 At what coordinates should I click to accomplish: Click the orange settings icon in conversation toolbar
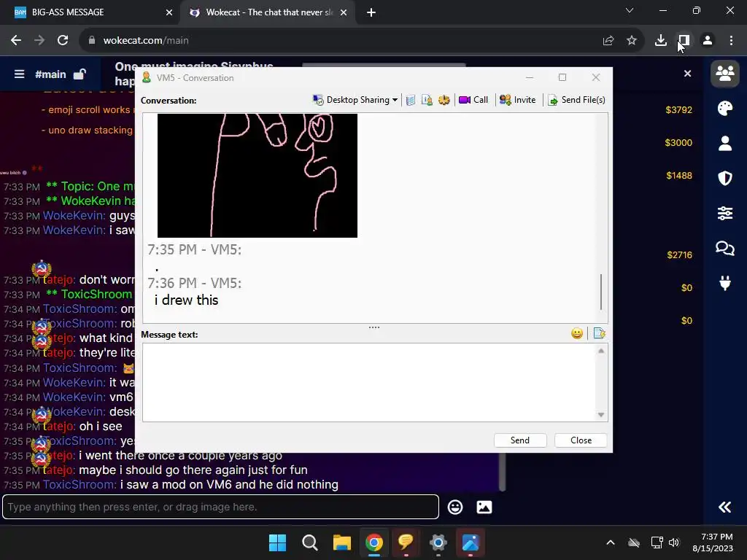coord(444,100)
